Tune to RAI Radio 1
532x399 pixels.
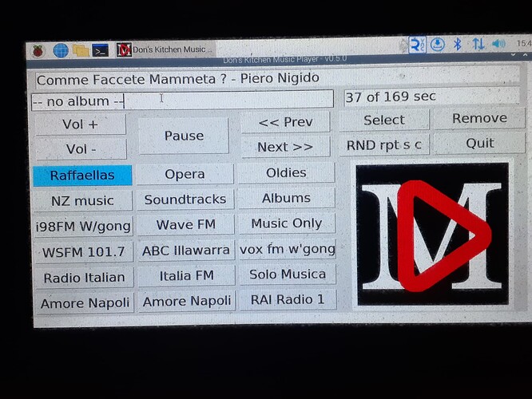tap(288, 300)
